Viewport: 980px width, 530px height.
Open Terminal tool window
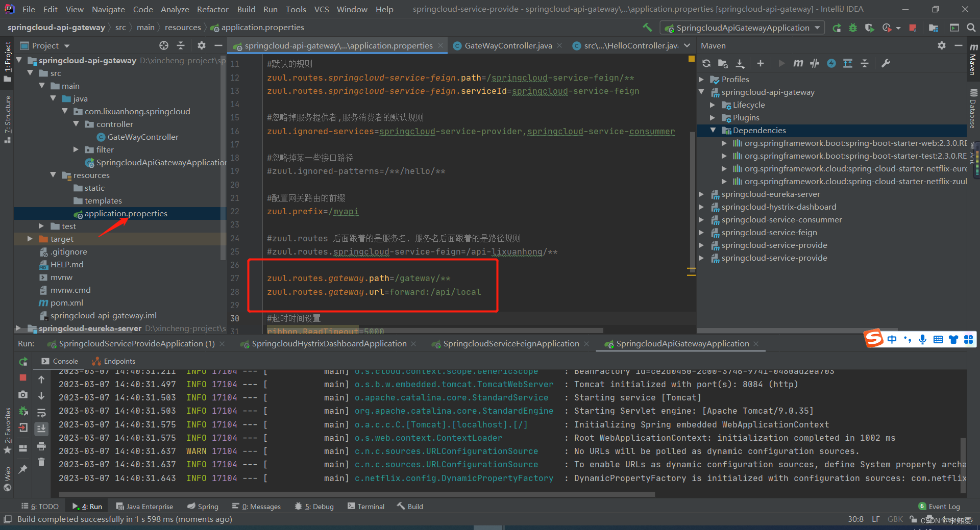366,507
